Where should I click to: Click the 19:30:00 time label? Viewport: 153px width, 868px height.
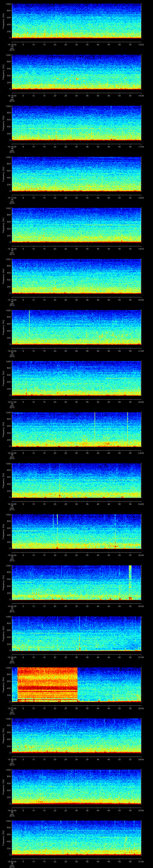tap(12, 862)
